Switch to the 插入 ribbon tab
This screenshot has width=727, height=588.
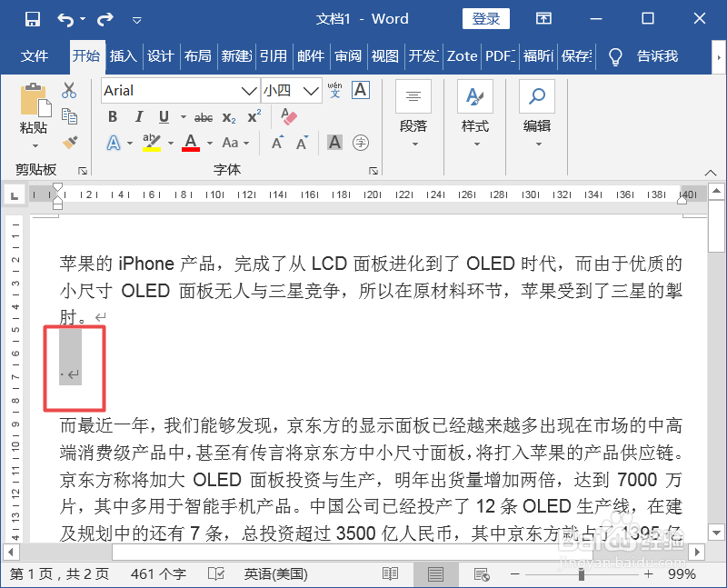point(124,56)
